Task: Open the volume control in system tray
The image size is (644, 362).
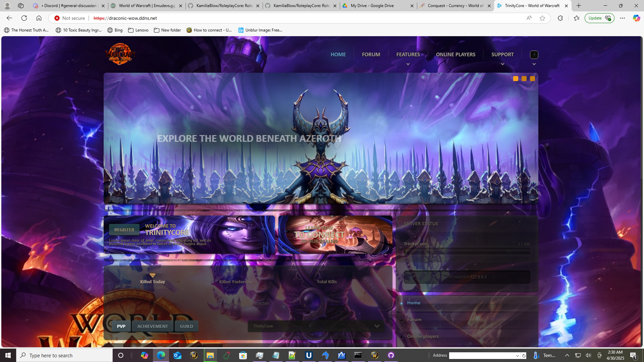Action: (588, 355)
